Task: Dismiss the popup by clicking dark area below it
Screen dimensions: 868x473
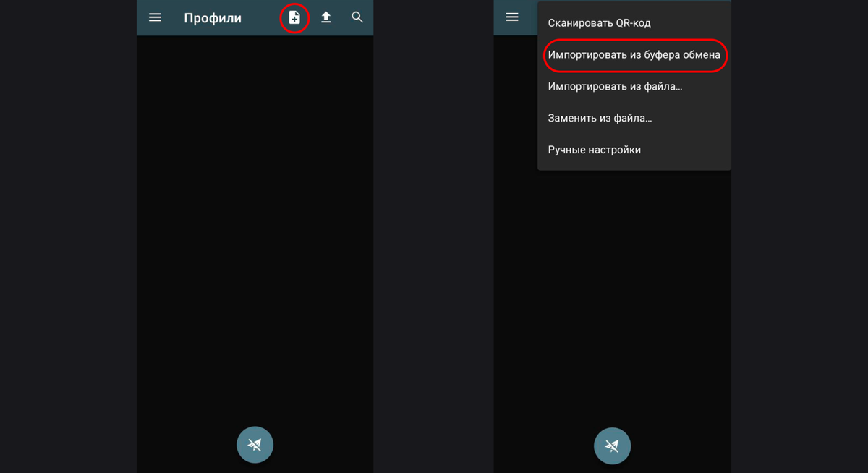Action: click(612, 289)
